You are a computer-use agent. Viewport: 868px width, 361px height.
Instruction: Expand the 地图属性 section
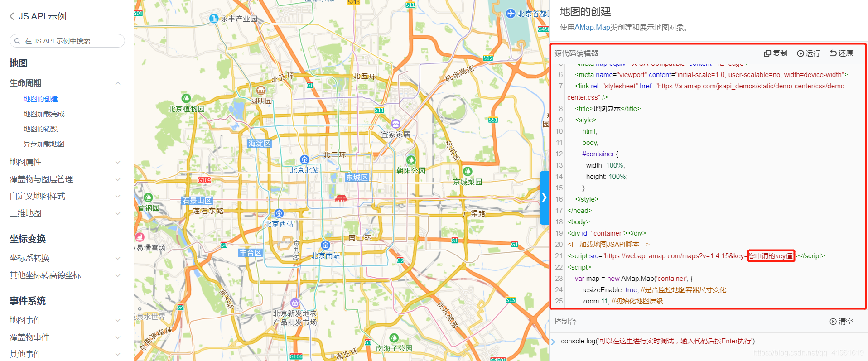[x=118, y=162]
